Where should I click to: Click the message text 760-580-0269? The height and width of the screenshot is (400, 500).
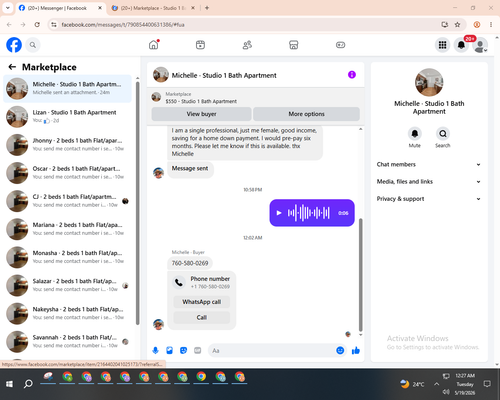[x=190, y=263]
